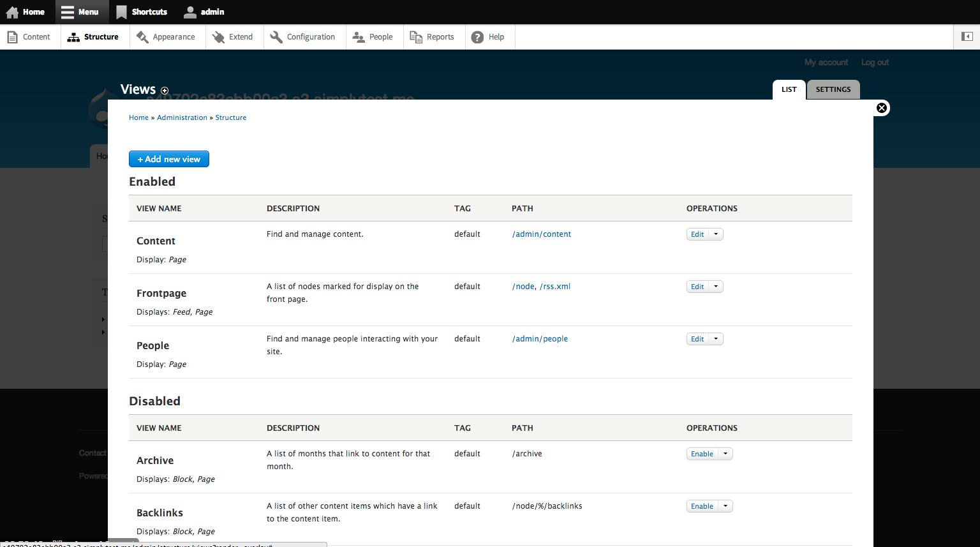Switch to the SETTINGS tab
The height and width of the screenshot is (547, 980).
pyautogui.click(x=833, y=89)
